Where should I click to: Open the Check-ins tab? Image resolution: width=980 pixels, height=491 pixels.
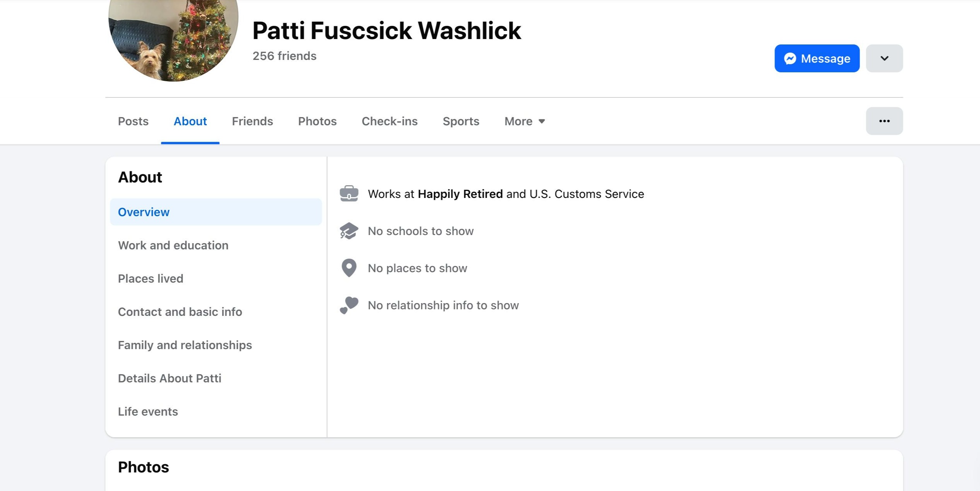[x=389, y=121]
